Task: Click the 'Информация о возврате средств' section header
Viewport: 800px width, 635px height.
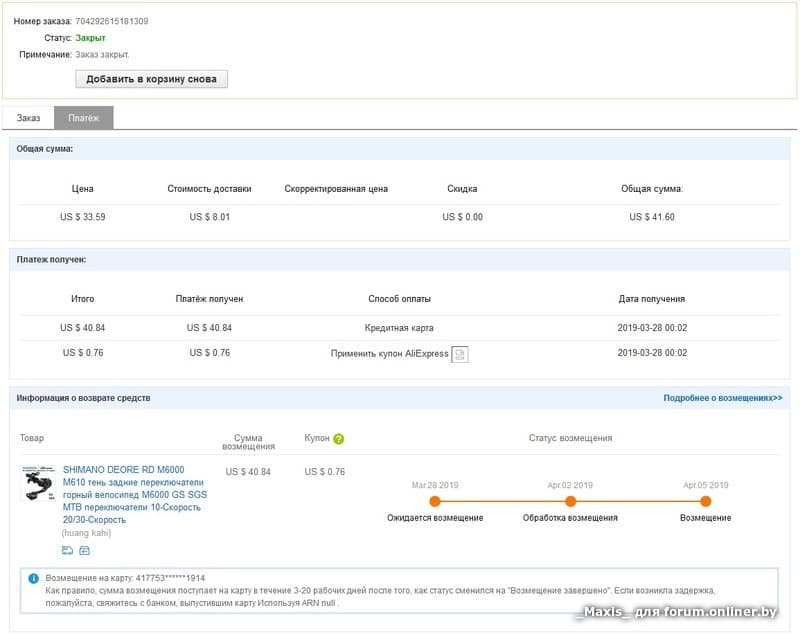Action: click(83, 398)
